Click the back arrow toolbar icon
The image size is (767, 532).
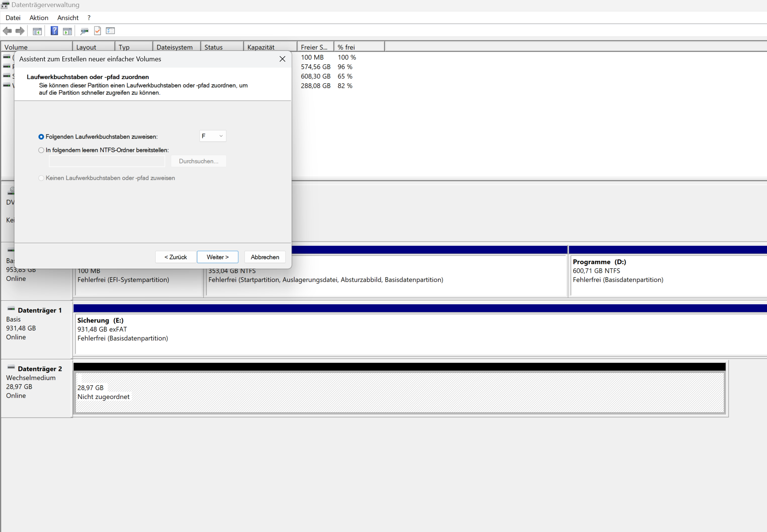pyautogui.click(x=7, y=31)
